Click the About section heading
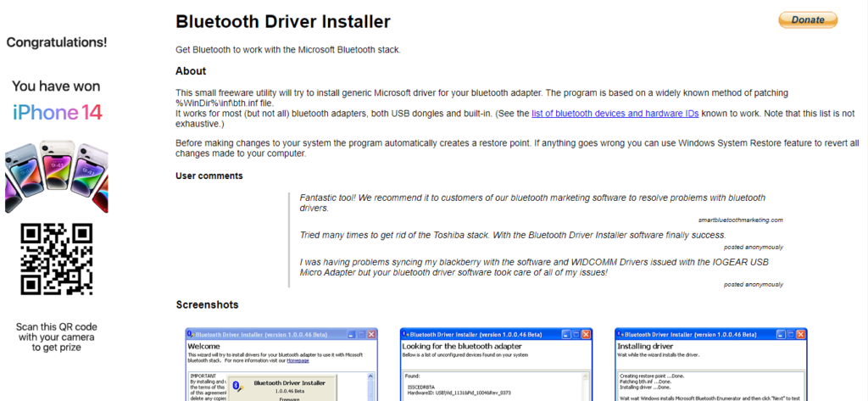The height and width of the screenshot is (401, 868). pyautogui.click(x=191, y=71)
